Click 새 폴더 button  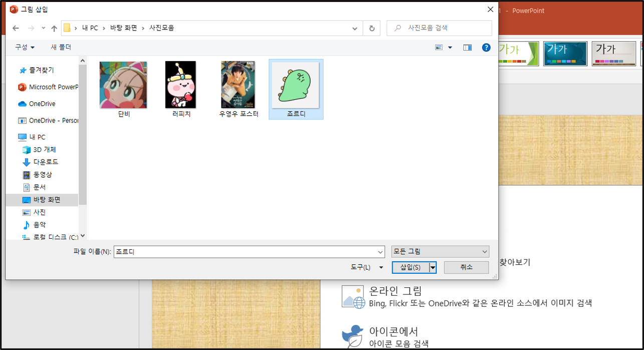tap(61, 47)
